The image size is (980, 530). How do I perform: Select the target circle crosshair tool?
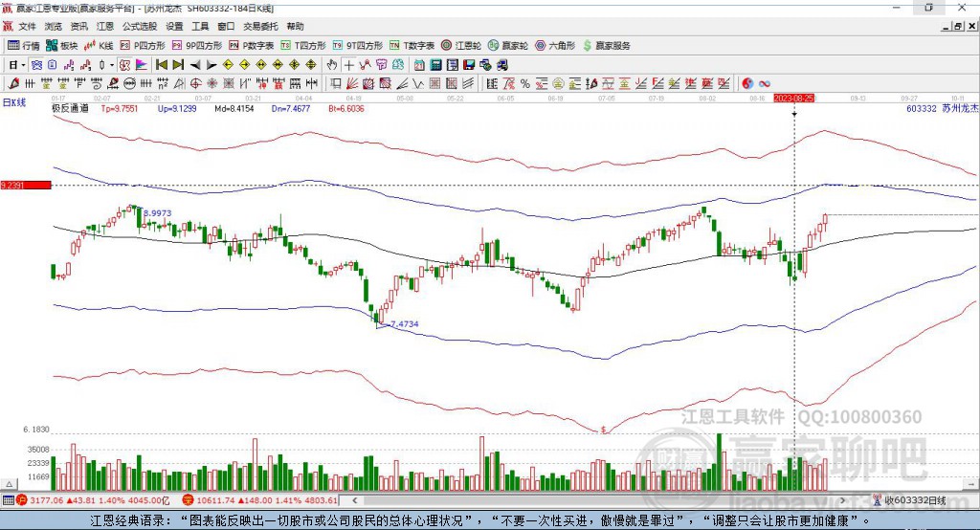pyautogui.click(x=195, y=84)
